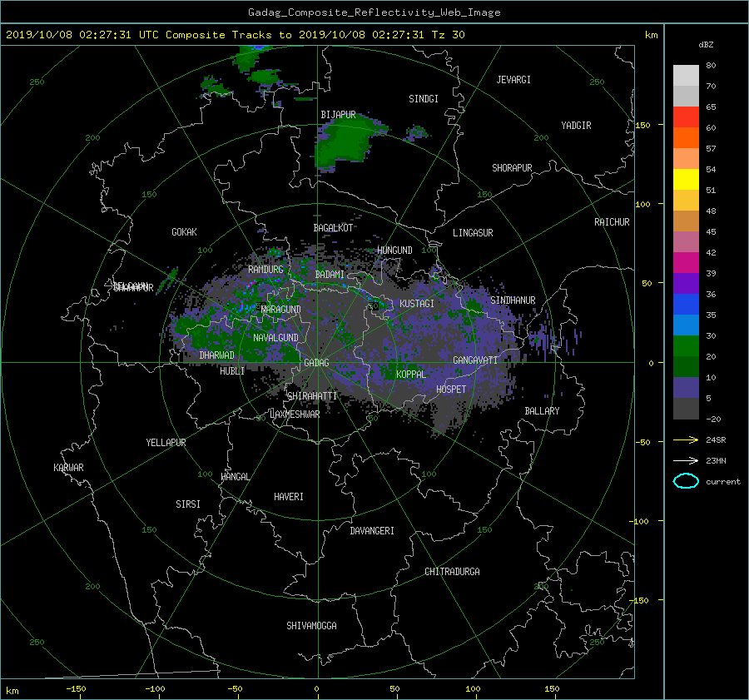Click the SINDHANUR city label
The image size is (749, 700).
tap(513, 300)
